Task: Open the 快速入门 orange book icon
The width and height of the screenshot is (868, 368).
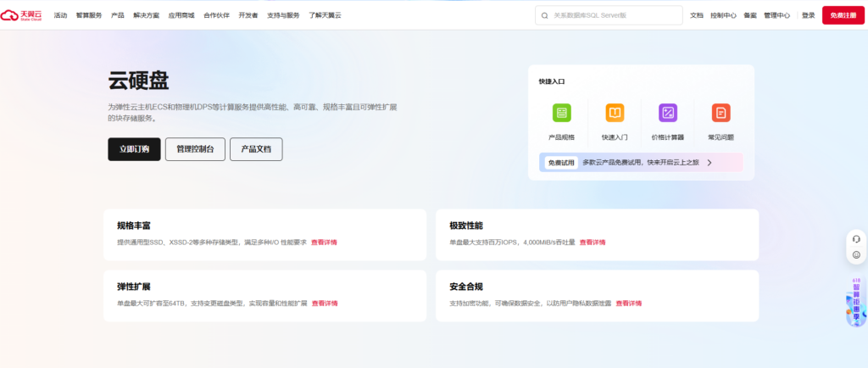Action: tap(615, 113)
